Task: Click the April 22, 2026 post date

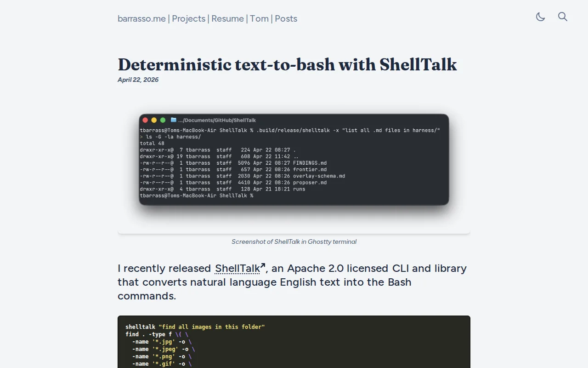Action: click(138, 80)
